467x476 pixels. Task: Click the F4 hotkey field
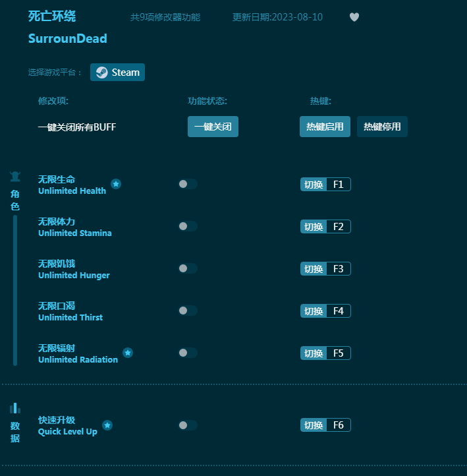339,311
